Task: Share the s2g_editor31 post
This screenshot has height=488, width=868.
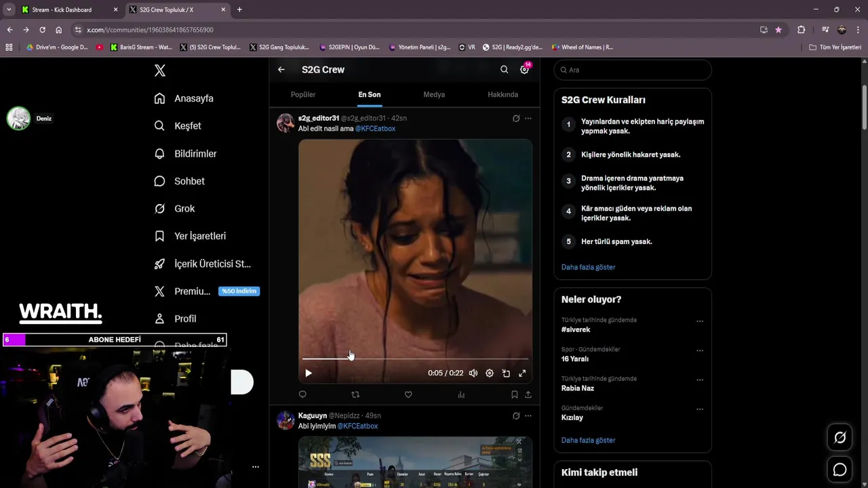Action: tap(528, 394)
